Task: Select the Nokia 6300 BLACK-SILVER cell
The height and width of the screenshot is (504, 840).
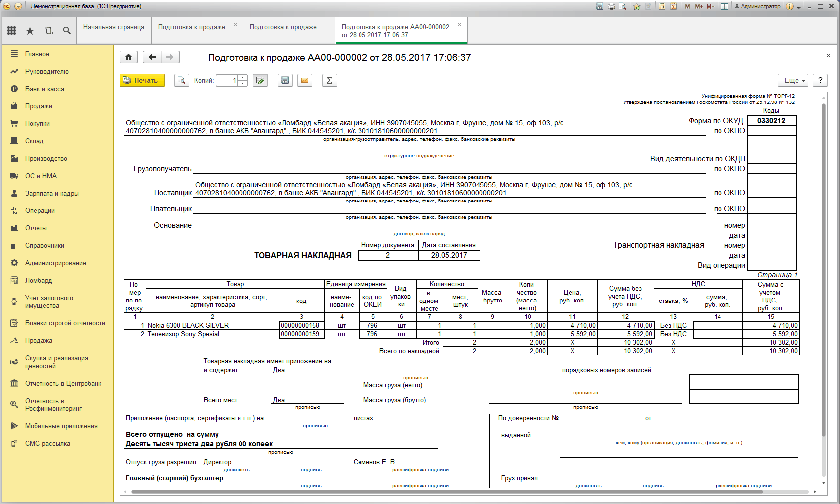Action: coord(213,325)
